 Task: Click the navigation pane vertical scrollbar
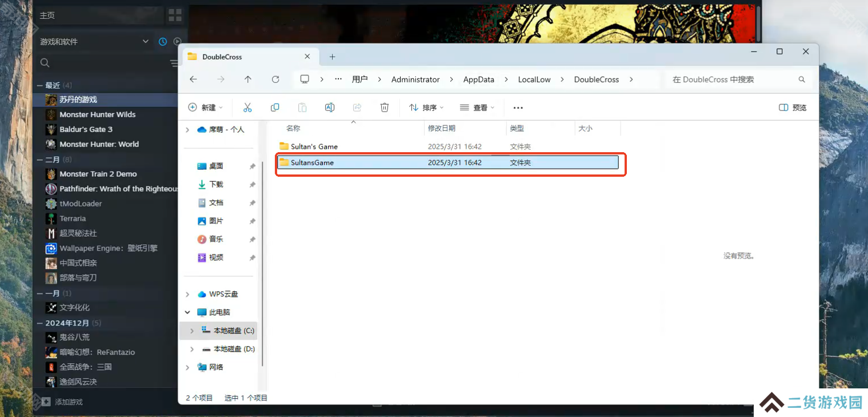tap(262, 263)
